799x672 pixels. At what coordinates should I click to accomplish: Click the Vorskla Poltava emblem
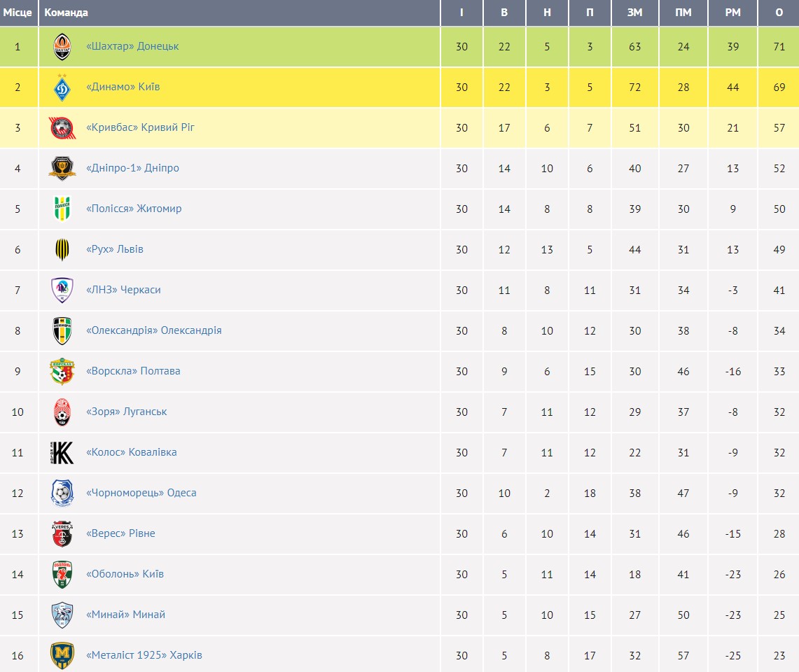pos(62,371)
